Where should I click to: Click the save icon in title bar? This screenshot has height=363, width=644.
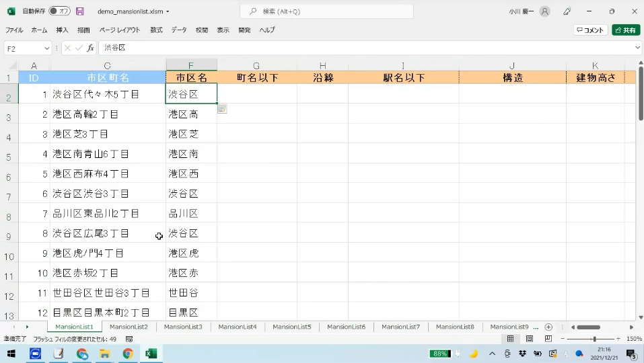click(80, 11)
